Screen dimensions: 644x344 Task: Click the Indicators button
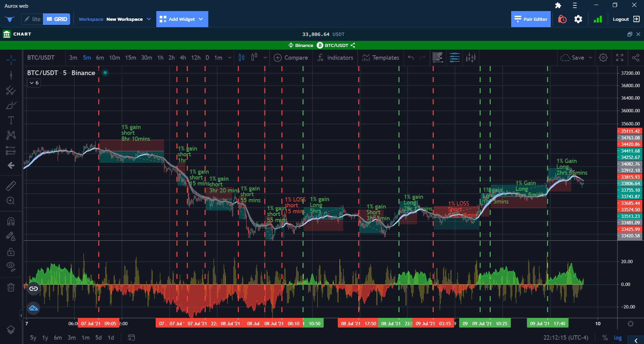[335, 58]
